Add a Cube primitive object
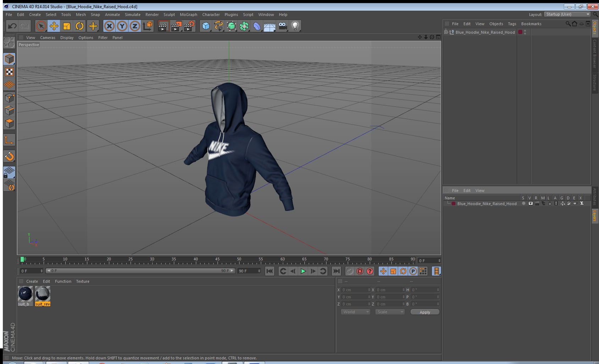Image resolution: width=599 pixels, height=364 pixels. 206,26
